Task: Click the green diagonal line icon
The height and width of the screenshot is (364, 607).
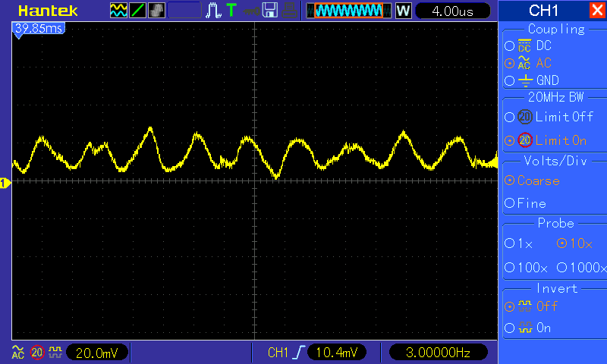Action: 137,11
